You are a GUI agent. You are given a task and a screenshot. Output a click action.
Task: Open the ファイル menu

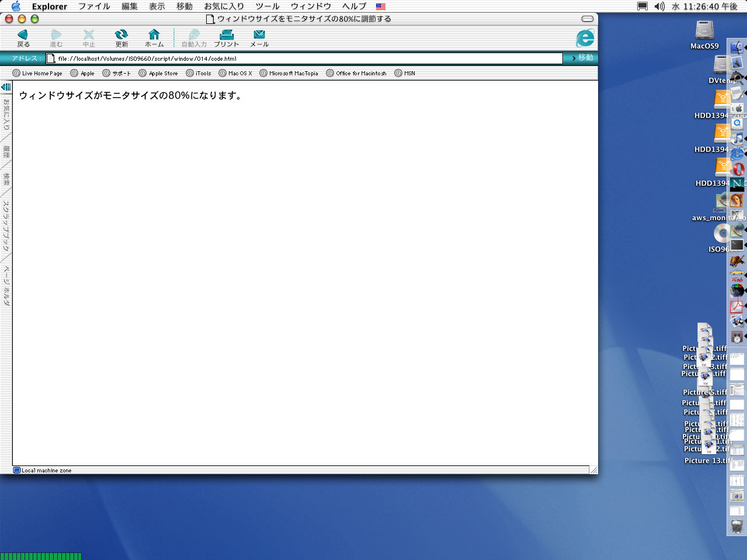tap(94, 6)
